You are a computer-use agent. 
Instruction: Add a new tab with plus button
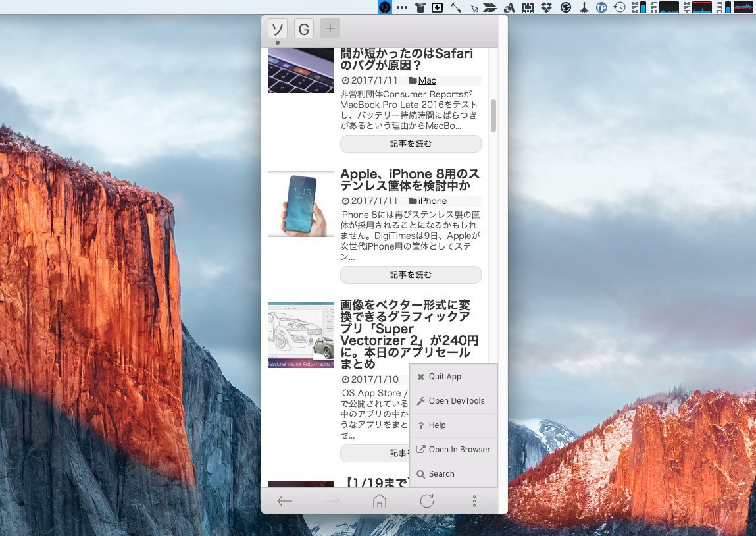pos(330,28)
